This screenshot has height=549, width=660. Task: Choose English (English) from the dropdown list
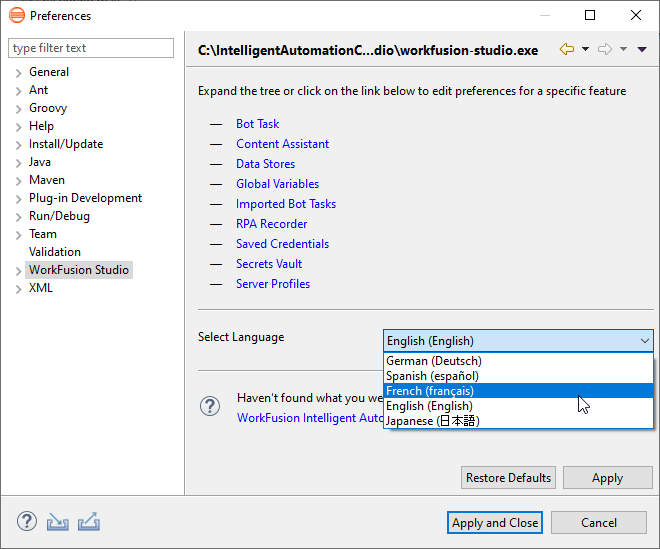(518, 406)
